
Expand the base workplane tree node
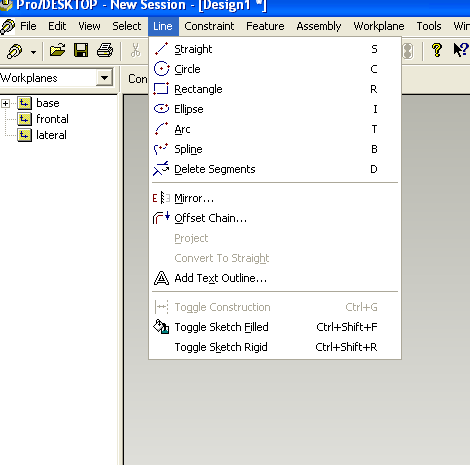[5, 103]
